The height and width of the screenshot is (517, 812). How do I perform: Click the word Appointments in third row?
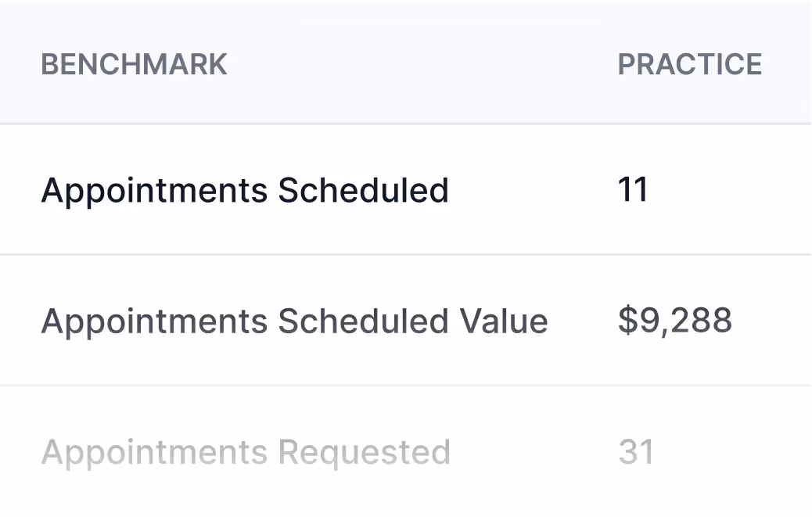(x=154, y=454)
